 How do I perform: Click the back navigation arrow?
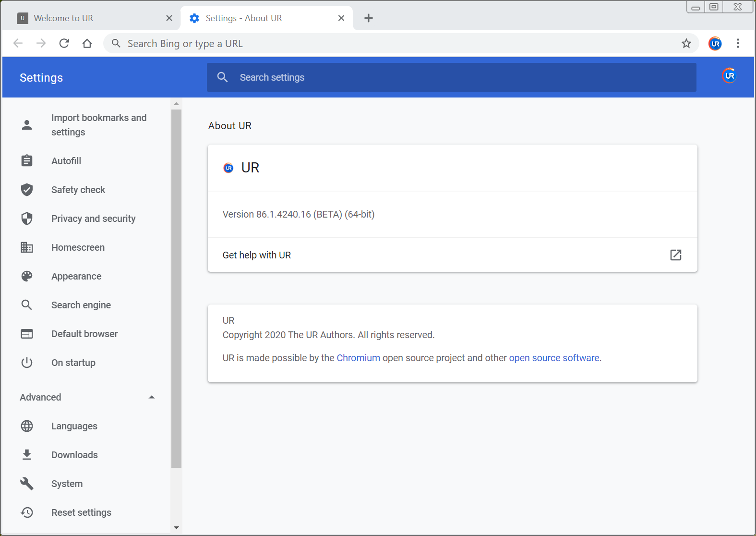click(18, 43)
